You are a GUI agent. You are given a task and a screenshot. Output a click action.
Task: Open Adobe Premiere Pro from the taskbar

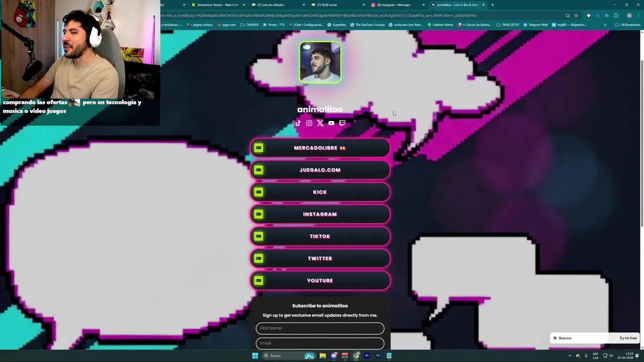[367, 356]
